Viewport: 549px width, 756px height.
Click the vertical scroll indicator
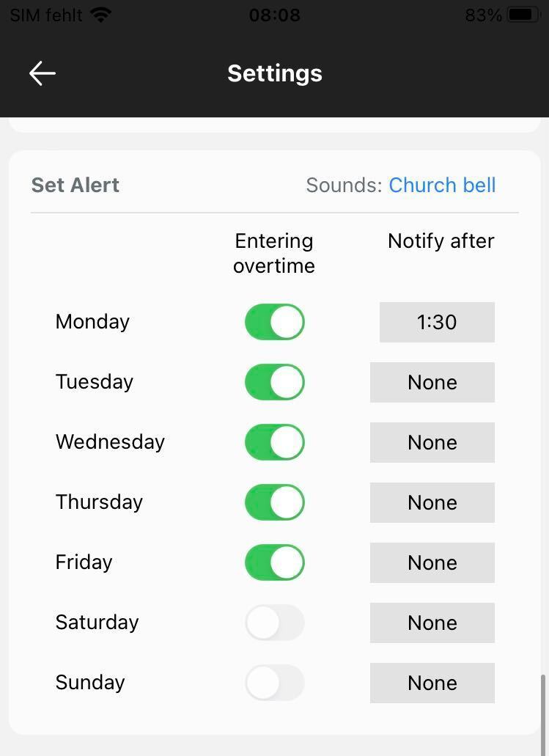pos(544,714)
